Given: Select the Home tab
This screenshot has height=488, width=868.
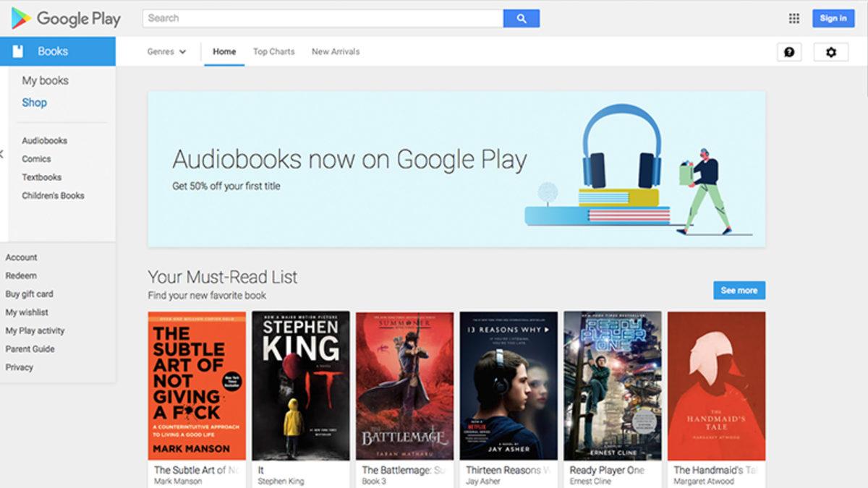Looking at the screenshot, I should pyautogui.click(x=224, y=52).
